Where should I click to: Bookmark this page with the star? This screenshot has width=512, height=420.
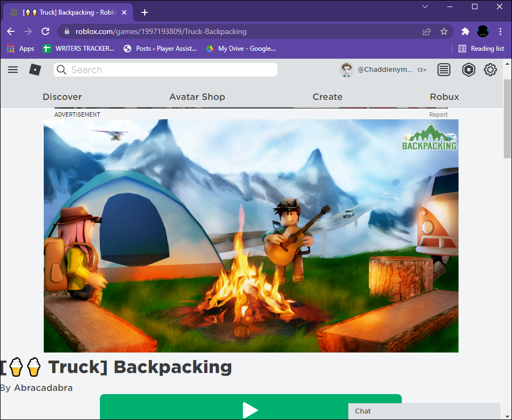click(444, 32)
